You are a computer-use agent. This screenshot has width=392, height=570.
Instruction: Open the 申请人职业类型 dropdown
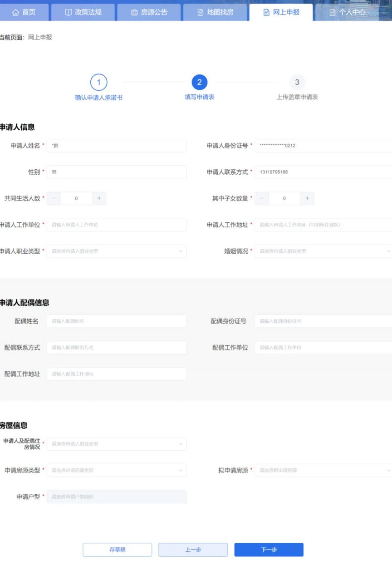pos(117,251)
